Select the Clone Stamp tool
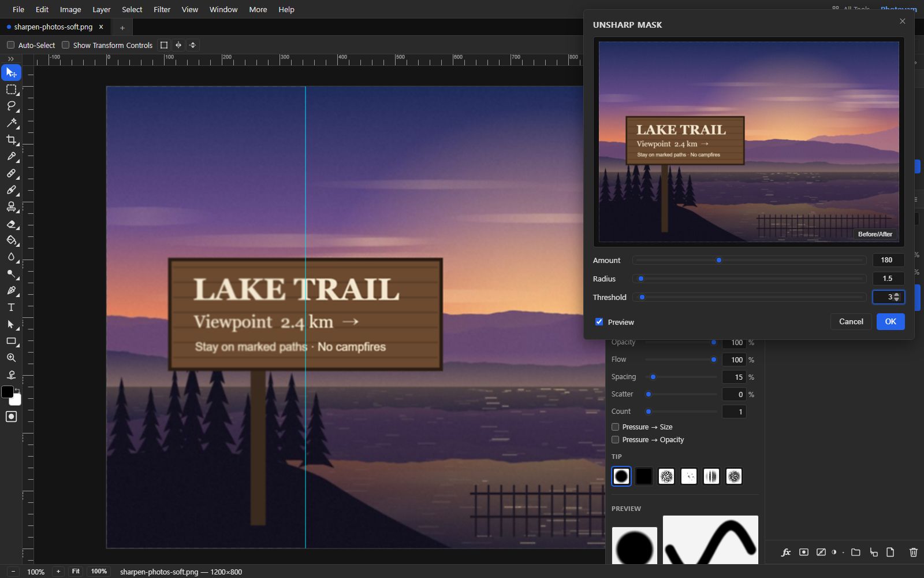The width and height of the screenshot is (924, 578). coord(11,206)
